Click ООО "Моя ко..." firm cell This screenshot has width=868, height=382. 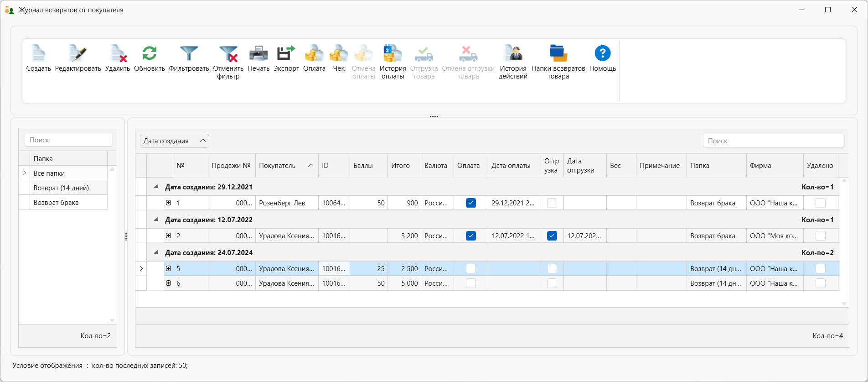(x=775, y=236)
